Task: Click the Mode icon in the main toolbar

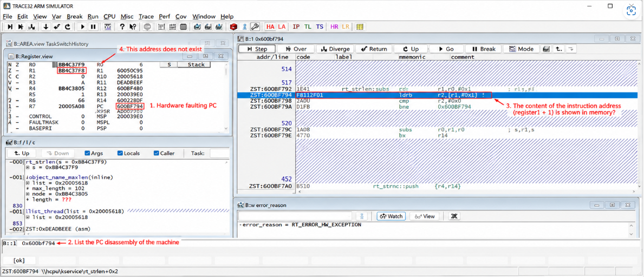Action: click(108, 27)
